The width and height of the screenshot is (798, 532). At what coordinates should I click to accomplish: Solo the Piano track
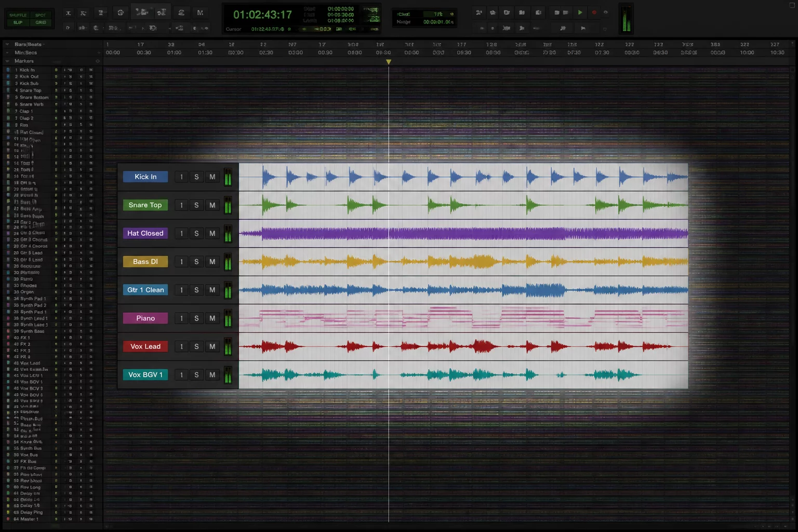(196, 318)
